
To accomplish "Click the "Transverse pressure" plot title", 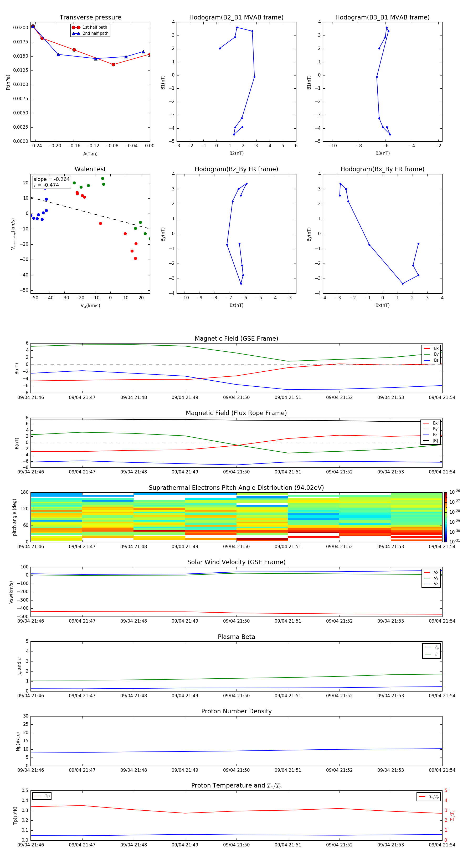I will coord(90,18).
